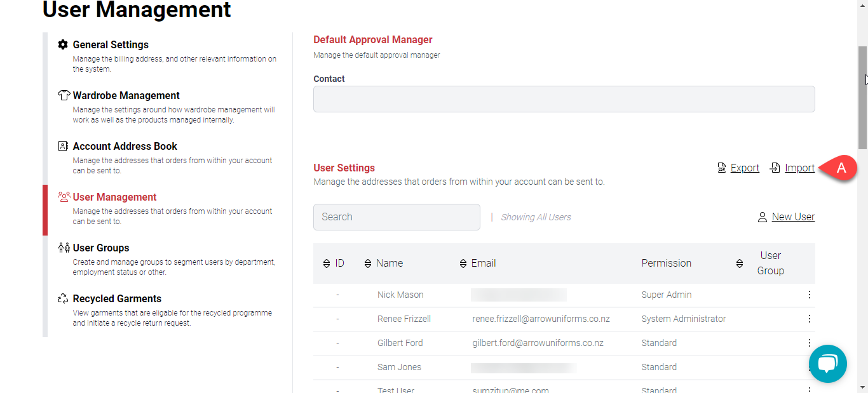Sort the user table by Email
Viewport: 868px width, 393px height.
(463, 263)
